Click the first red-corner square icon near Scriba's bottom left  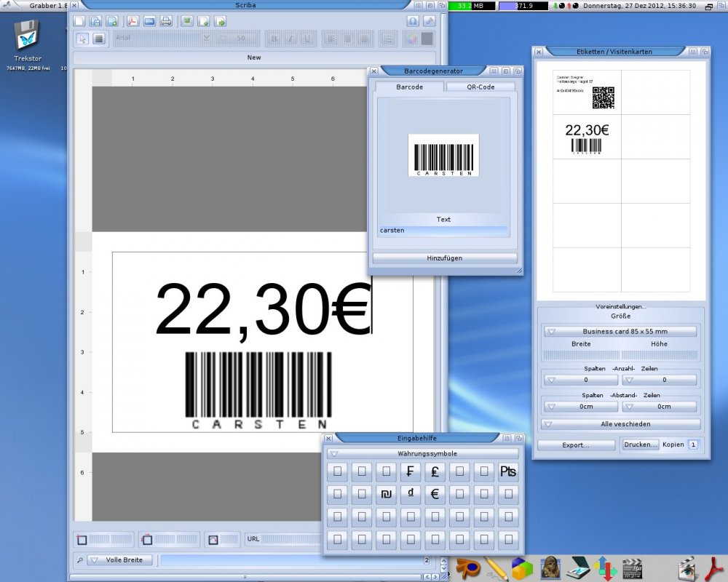tap(82, 539)
